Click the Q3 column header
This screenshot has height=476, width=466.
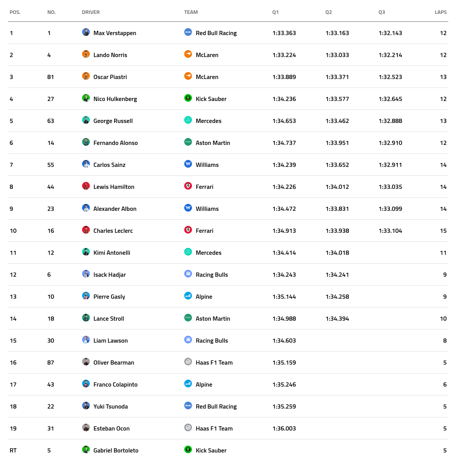point(382,12)
